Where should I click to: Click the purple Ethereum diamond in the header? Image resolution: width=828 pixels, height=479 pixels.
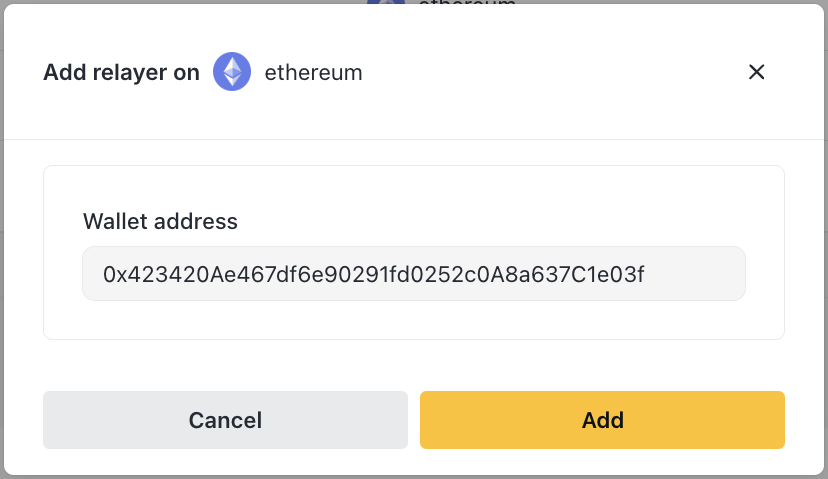pos(232,73)
